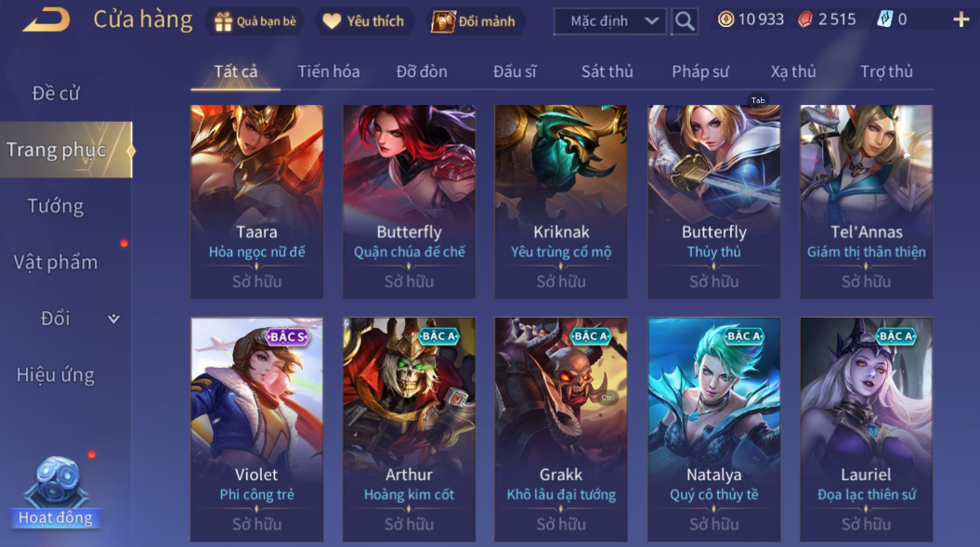Go back with the golden arrow icon

click(x=46, y=20)
